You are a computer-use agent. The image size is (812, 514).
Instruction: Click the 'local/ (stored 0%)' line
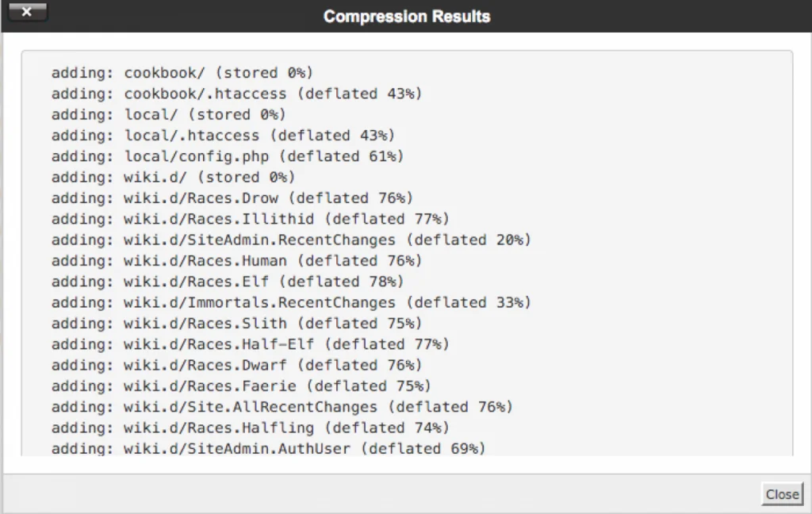point(169,114)
